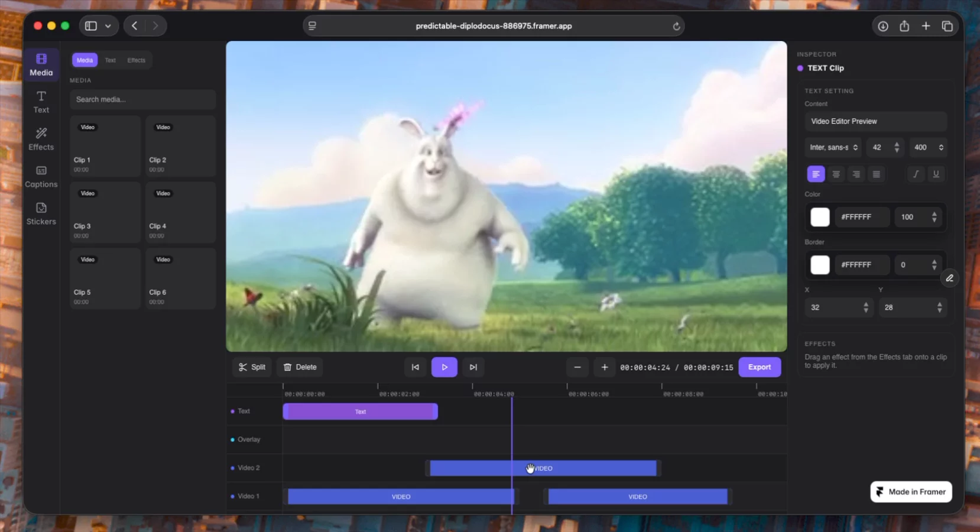Edit the text color hex #FFFFFF field
Screen dimensions: 980x532
click(862, 217)
